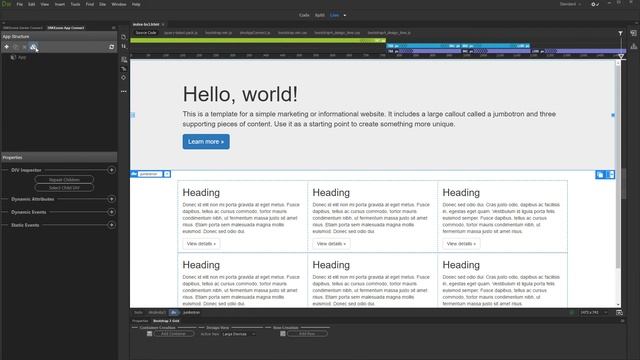This screenshot has width=640, height=360.
Task: Switch to the Properties panel tab at bottom
Action: pos(140,321)
